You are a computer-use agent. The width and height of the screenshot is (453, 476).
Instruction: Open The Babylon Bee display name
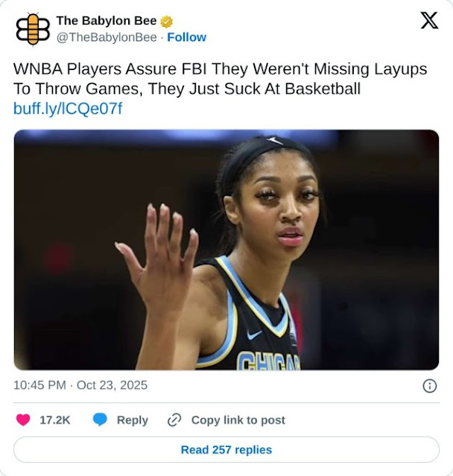pyautogui.click(x=107, y=21)
